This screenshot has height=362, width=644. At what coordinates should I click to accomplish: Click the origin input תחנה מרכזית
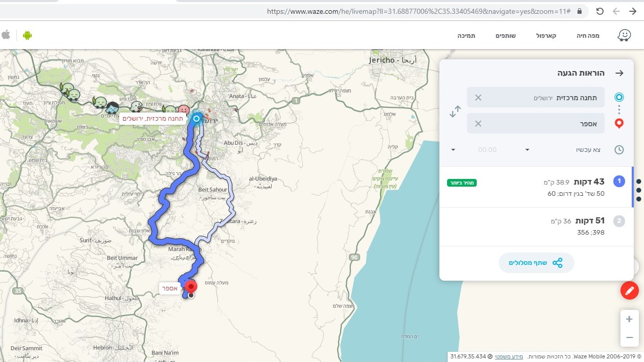click(x=536, y=97)
